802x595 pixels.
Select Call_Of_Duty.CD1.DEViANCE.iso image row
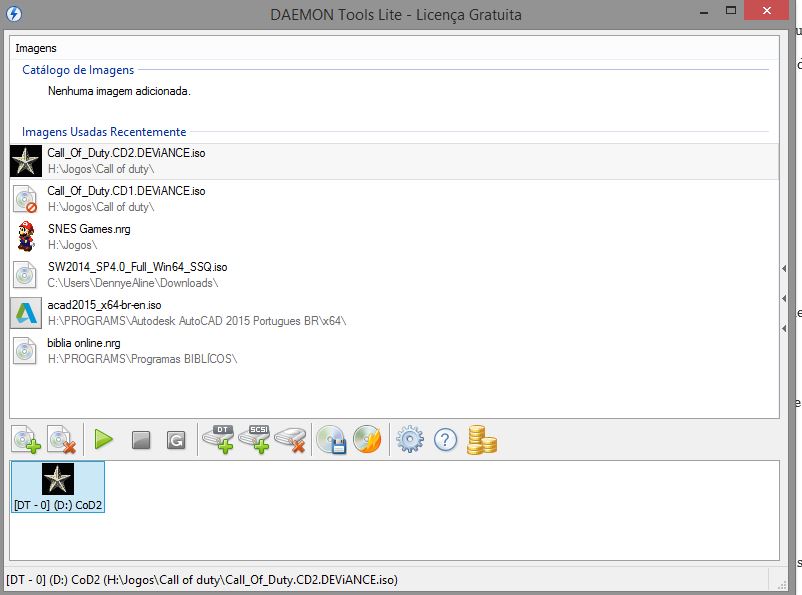point(394,199)
